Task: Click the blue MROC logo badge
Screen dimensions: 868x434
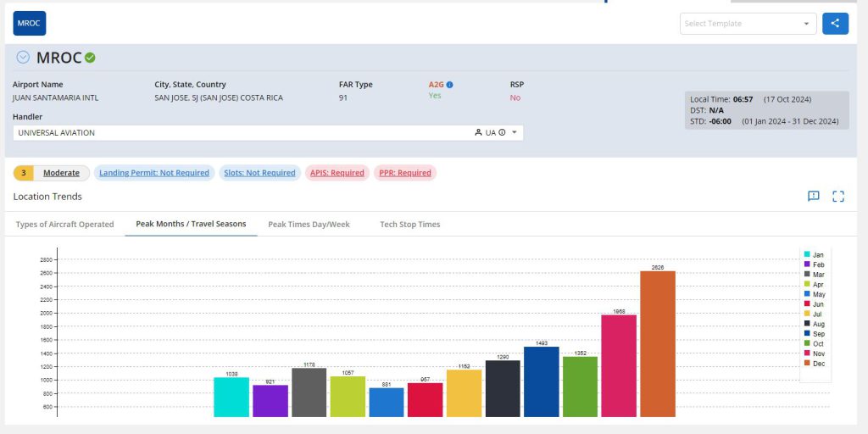Action: pos(30,24)
